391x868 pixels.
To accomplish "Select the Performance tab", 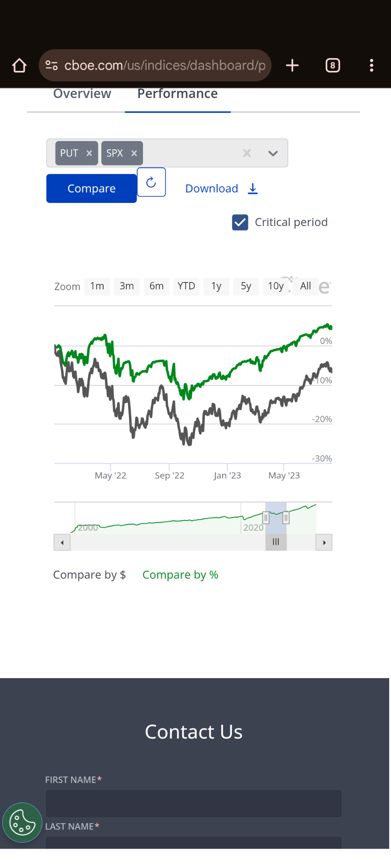I will pyautogui.click(x=177, y=94).
